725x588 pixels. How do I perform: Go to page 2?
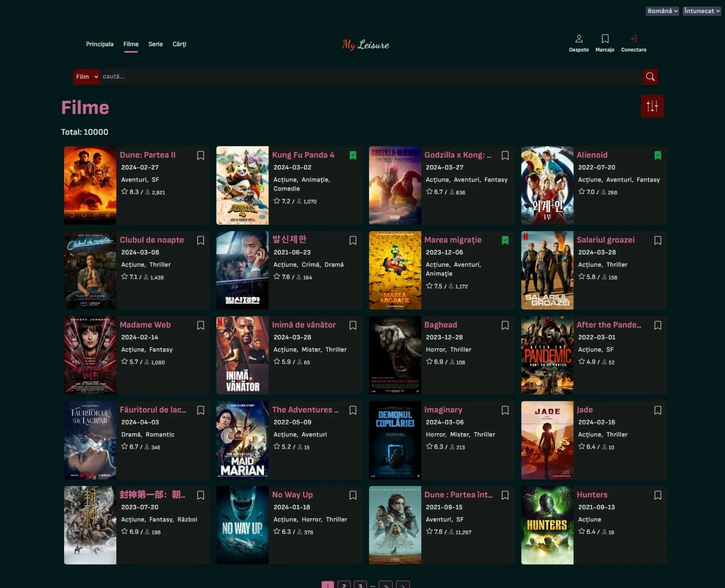[x=344, y=585]
